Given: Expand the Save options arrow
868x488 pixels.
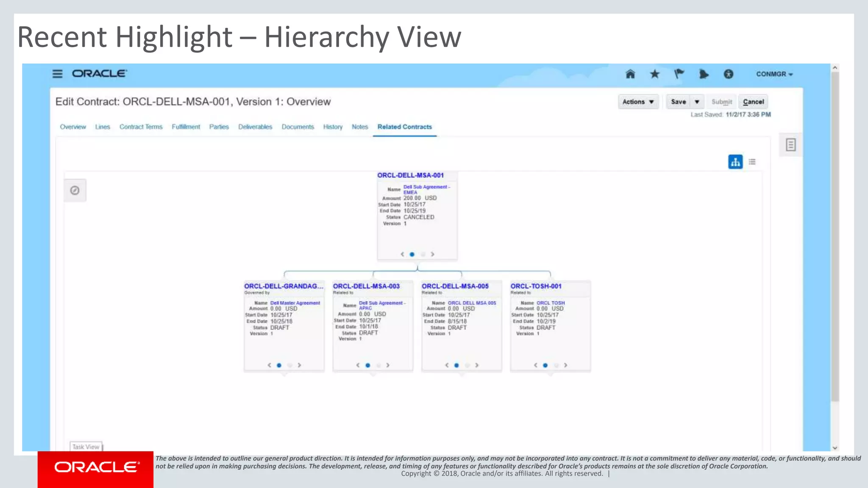Looking at the screenshot, I should 697,102.
